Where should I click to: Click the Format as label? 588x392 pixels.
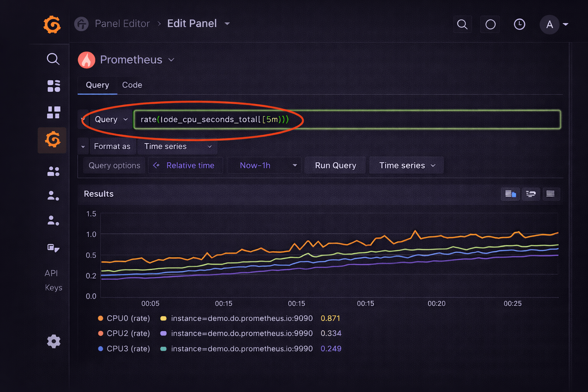pyautogui.click(x=112, y=147)
